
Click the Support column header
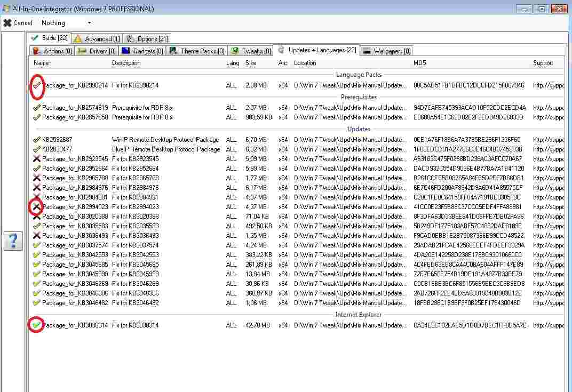[543, 63]
